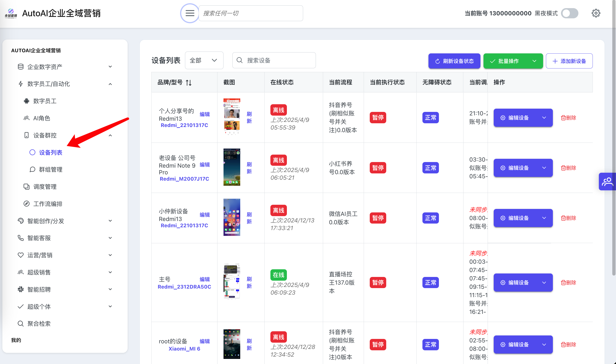This screenshot has width=616, height=364.
Task: Click the 智能招聘 slack-style icon
Action: (x=21, y=289)
